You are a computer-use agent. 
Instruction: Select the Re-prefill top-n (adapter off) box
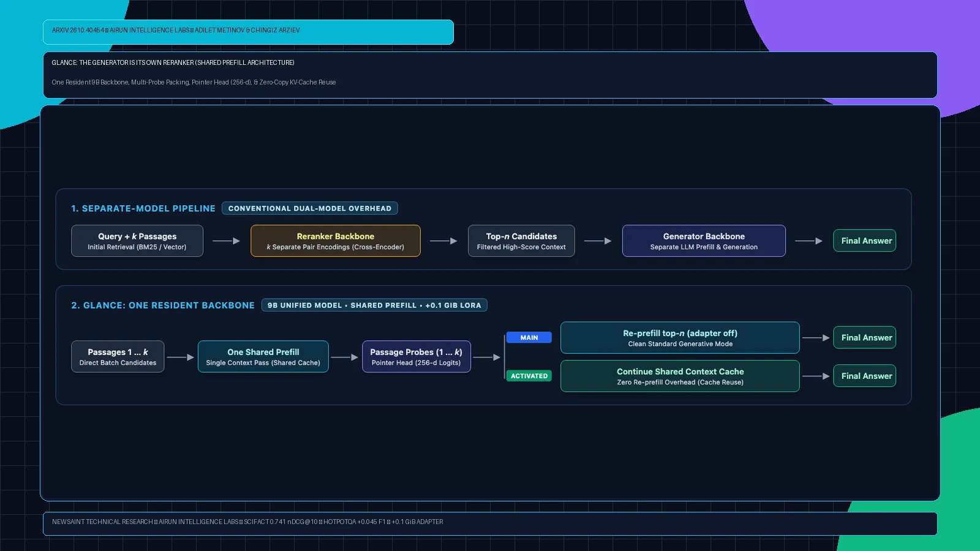pos(680,337)
